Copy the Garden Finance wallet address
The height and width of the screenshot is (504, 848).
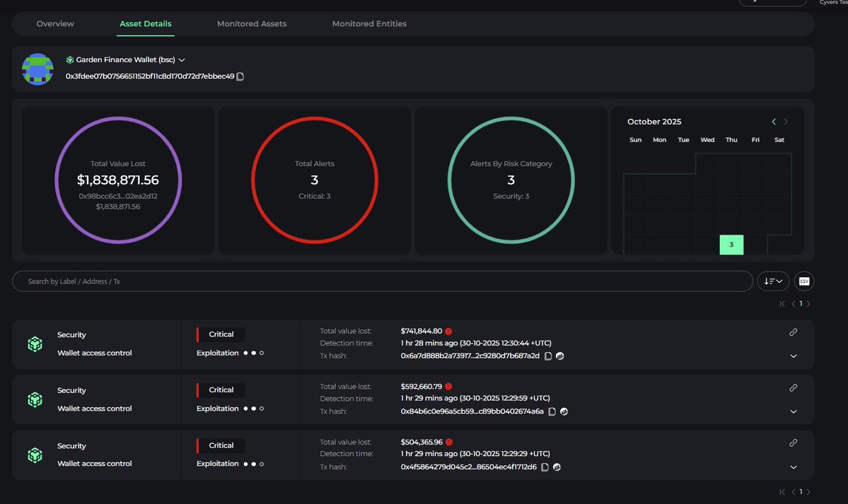(240, 76)
